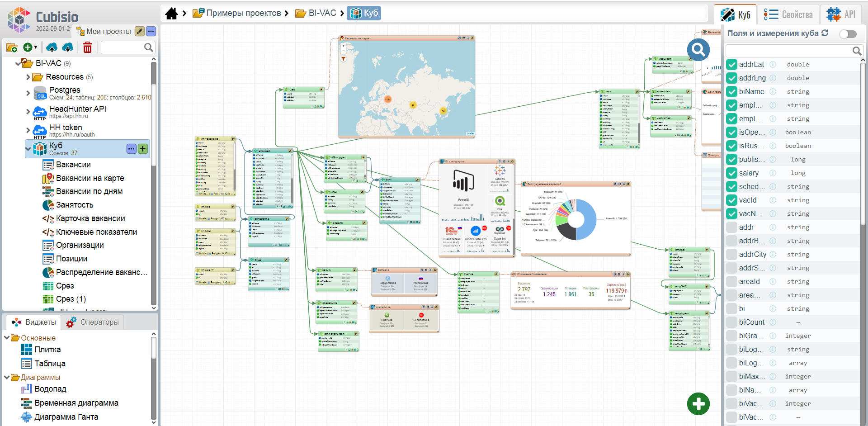
Task: Click the green plus next to Куб
Action: click(143, 149)
